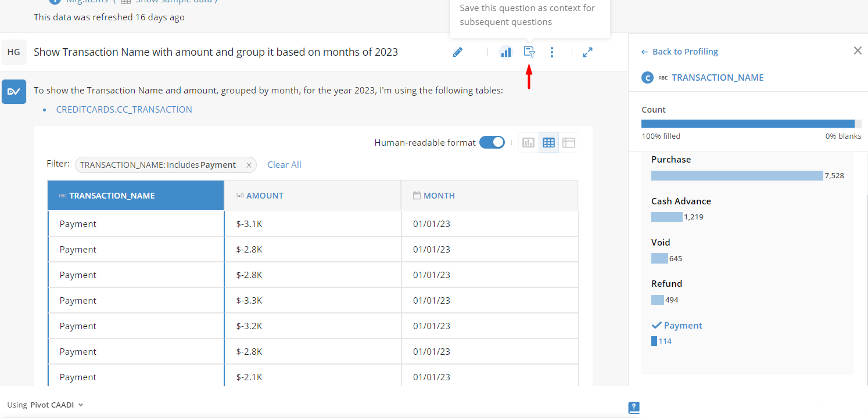Image resolution: width=868 pixels, height=418 pixels.
Task: Switch to table grid view icon
Action: 548,142
